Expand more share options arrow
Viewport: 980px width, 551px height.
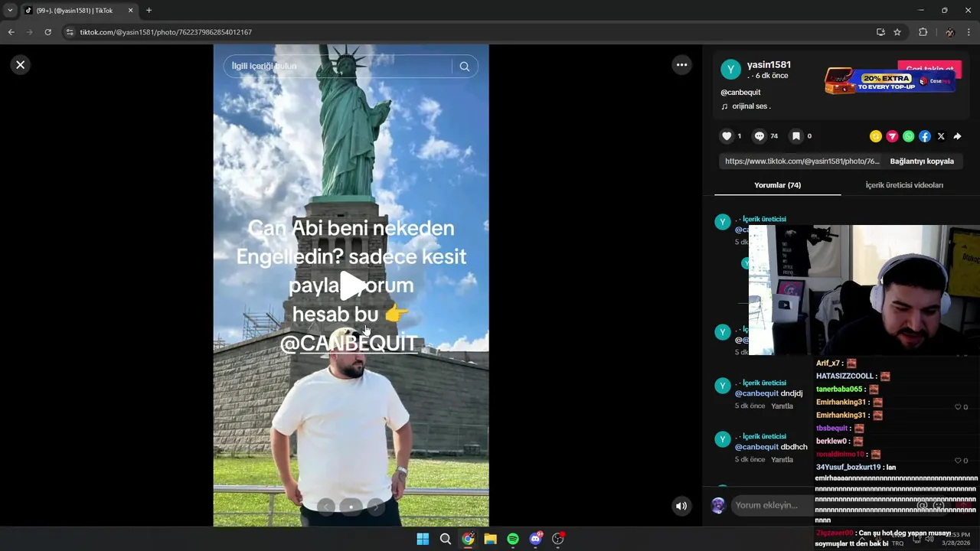click(957, 136)
